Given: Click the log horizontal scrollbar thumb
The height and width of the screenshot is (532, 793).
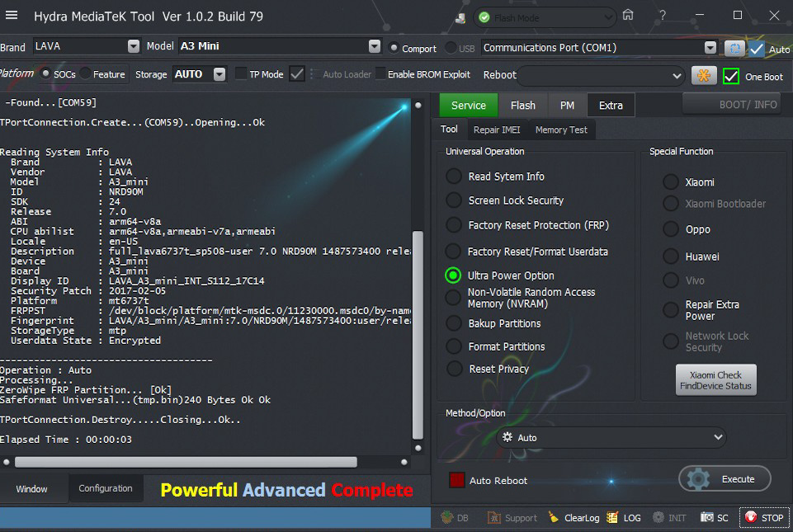Looking at the screenshot, I should coord(186,462).
